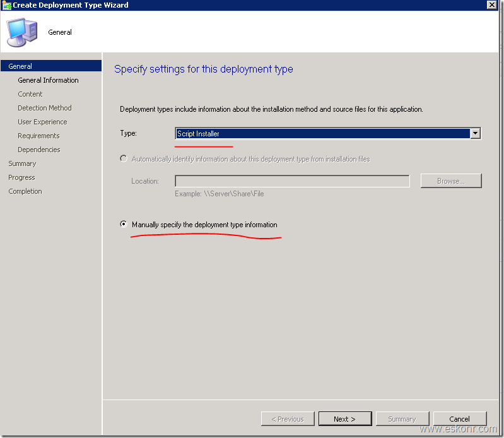504x438 pixels.
Task: Go to Summary in wizard navigation
Action: pyautogui.click(x=22, y=163)
